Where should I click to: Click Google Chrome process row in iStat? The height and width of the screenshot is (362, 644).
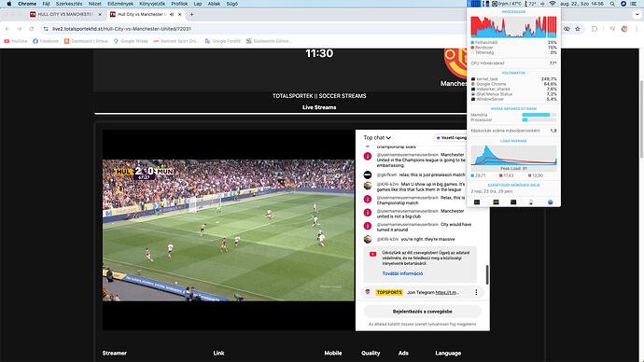513,84
